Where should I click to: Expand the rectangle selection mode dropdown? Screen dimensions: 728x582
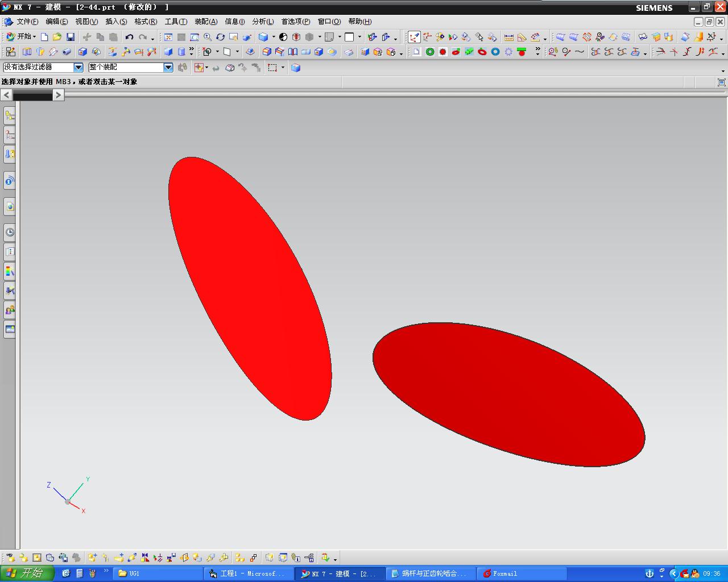click(x=283, y=68)
